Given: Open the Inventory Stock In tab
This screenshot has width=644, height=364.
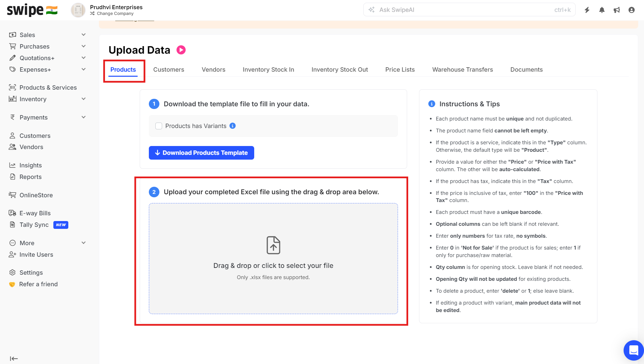Looking at the screenshot, I should 268,70.
